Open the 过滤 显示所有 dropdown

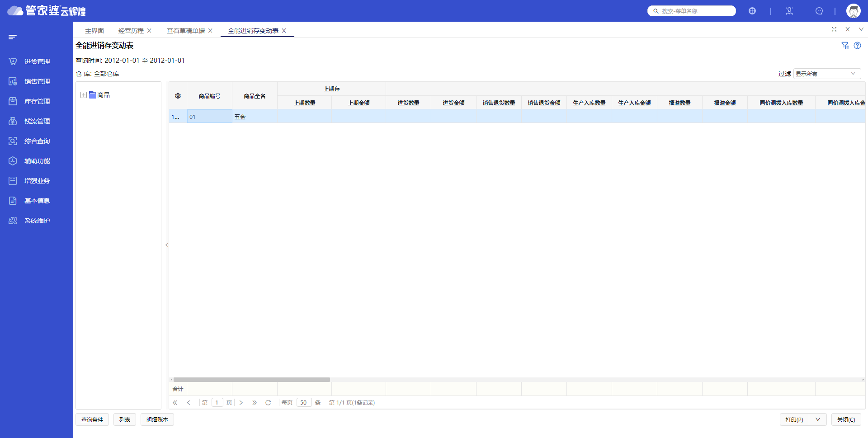tap(827, 74)
